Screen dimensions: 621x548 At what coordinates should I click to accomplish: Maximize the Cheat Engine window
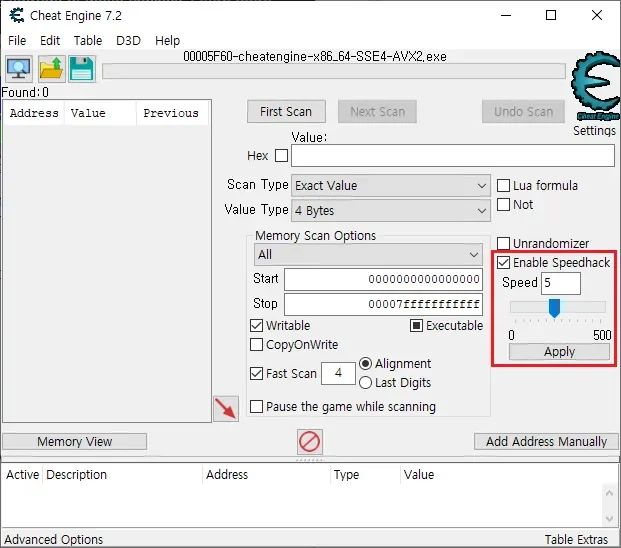(x=551, y=15)
